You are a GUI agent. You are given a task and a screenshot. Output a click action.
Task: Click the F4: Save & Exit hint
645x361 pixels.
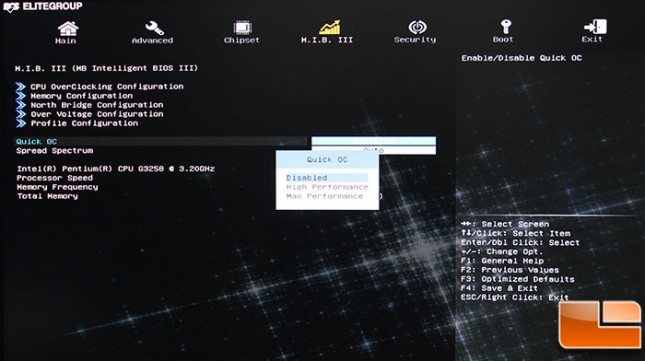pos(499,288)
